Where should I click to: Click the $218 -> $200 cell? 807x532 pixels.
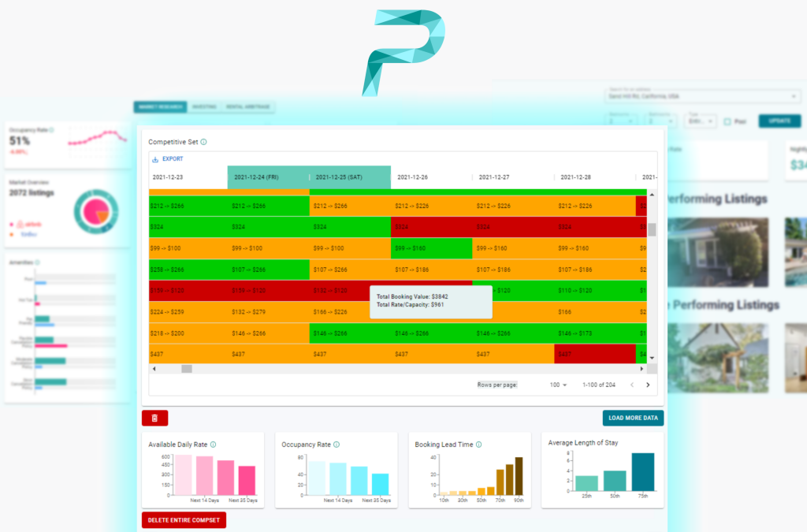point(188,333)
